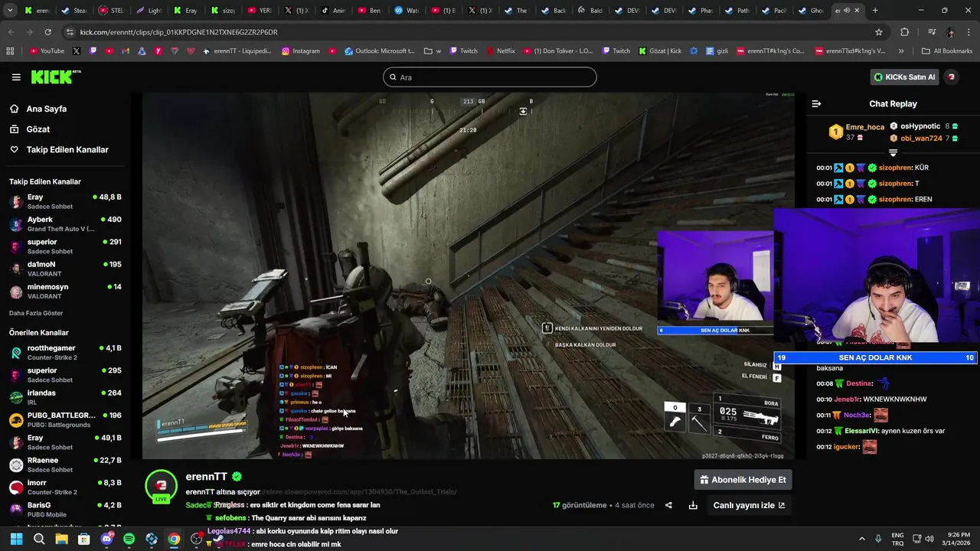The height and width of the screenshot is (551, 980).
Task: Collapse the Chat Replay panel
Action: tap(816, 103)
